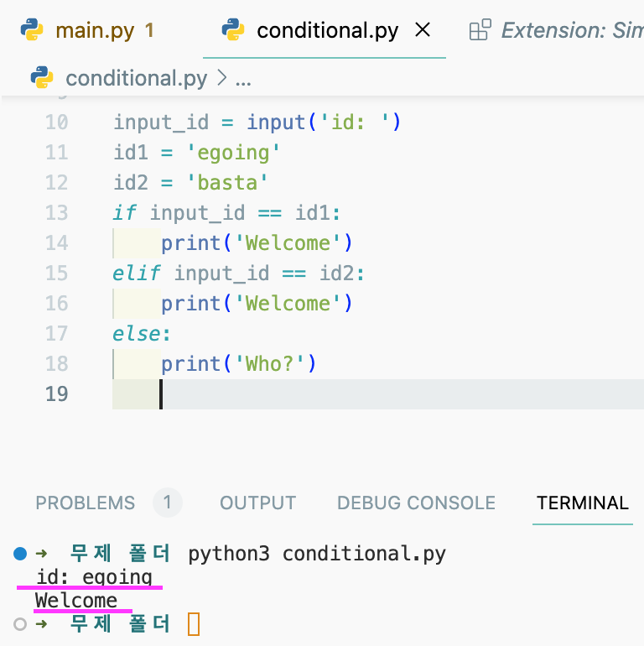Click the main.py problem count 1
Viewport: 644px width, 646px height.
[149, 30]
